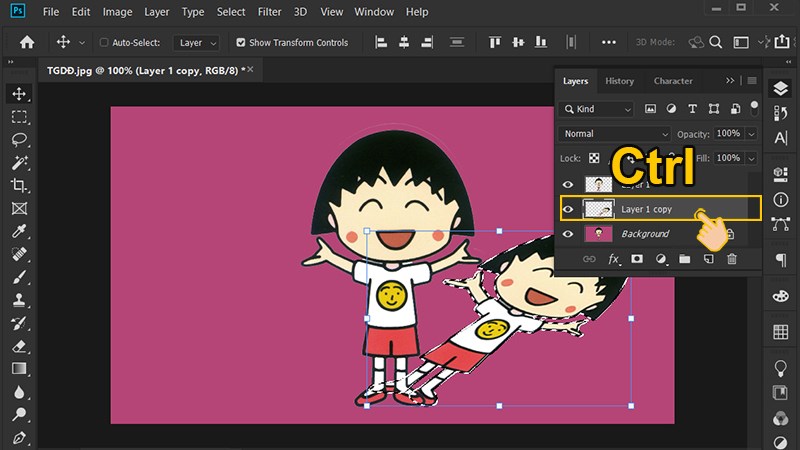This screenshot has width=800, height=450.
Task: Click the Share image icon
Action: (782, 41)
